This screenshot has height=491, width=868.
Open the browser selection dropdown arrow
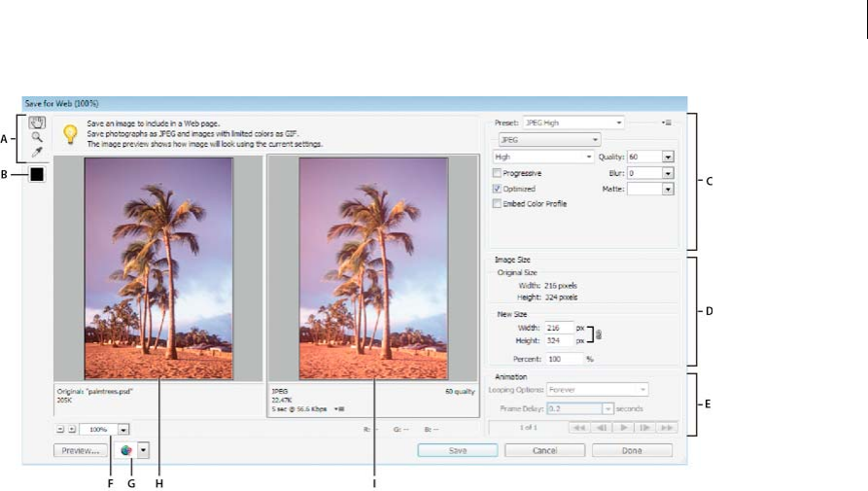pyautogui.click(x=144, y=450)
